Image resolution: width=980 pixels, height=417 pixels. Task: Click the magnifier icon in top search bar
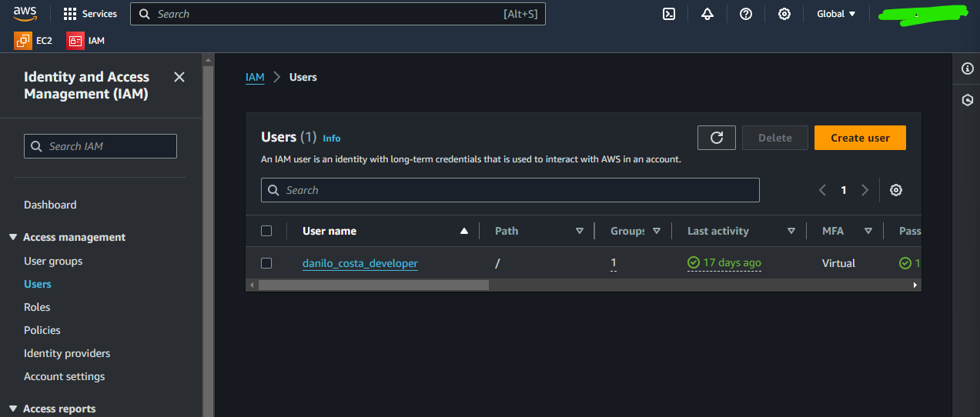pos(145,14)
